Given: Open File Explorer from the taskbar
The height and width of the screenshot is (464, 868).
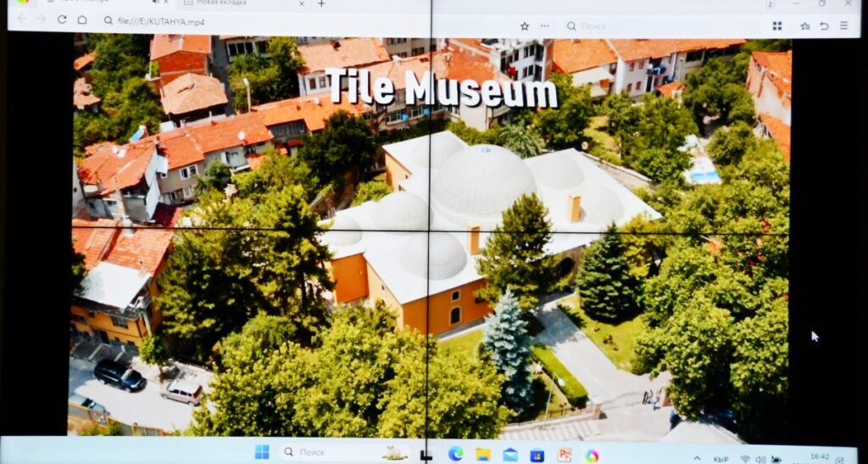Looking at the screenshot, I should click(x=483, y=455).
